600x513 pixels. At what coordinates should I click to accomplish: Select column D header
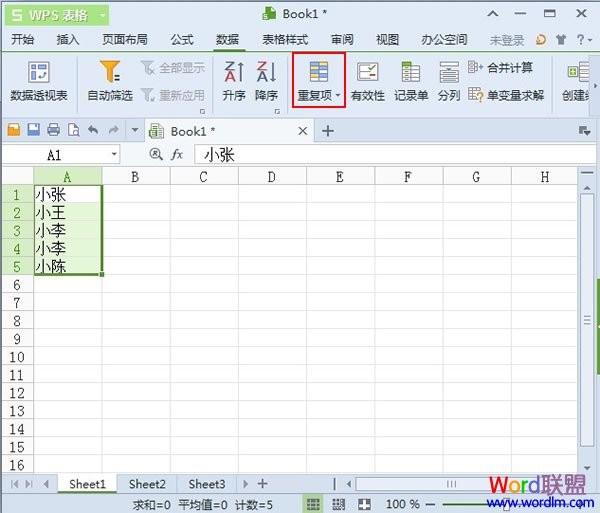tap(272, 177)
